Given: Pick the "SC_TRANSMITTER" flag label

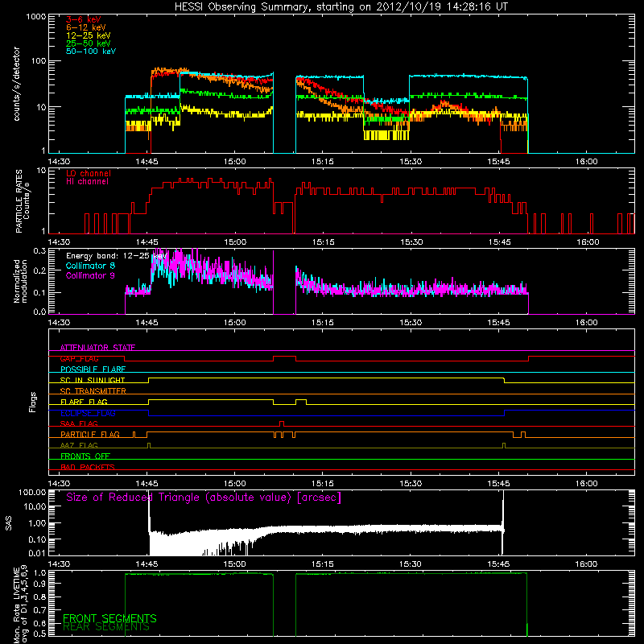Looking at the screenshot, I should (93, 391).
